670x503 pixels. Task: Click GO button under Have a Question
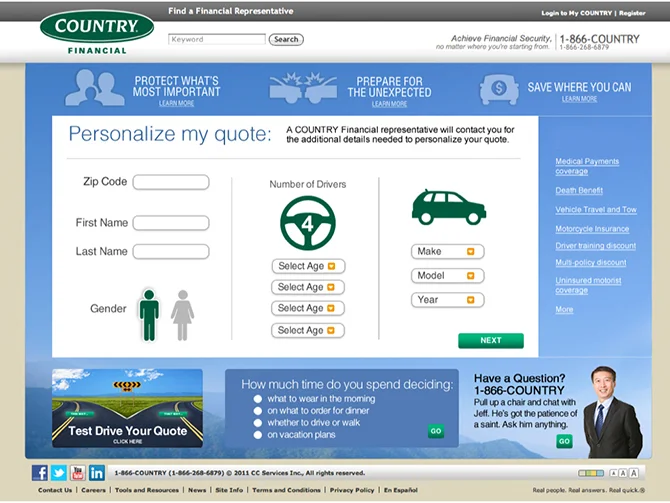click(x=564, y=441)
